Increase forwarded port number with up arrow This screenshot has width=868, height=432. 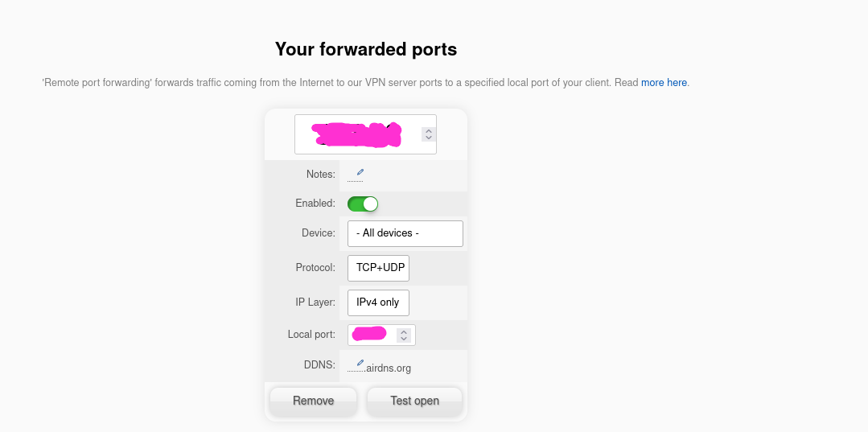[x=429, y=129]
